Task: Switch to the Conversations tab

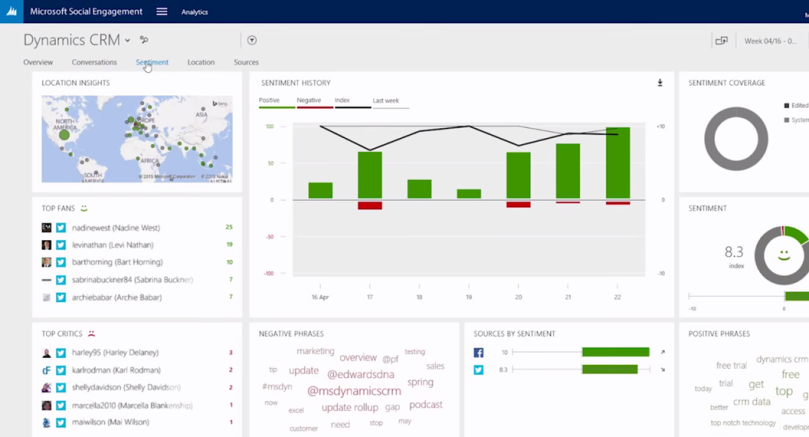Action: click(94, 62)
